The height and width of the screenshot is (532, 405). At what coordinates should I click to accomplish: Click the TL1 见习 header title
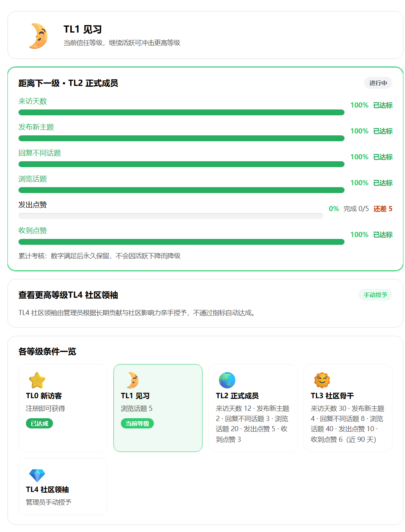click(x=83, y=29)
